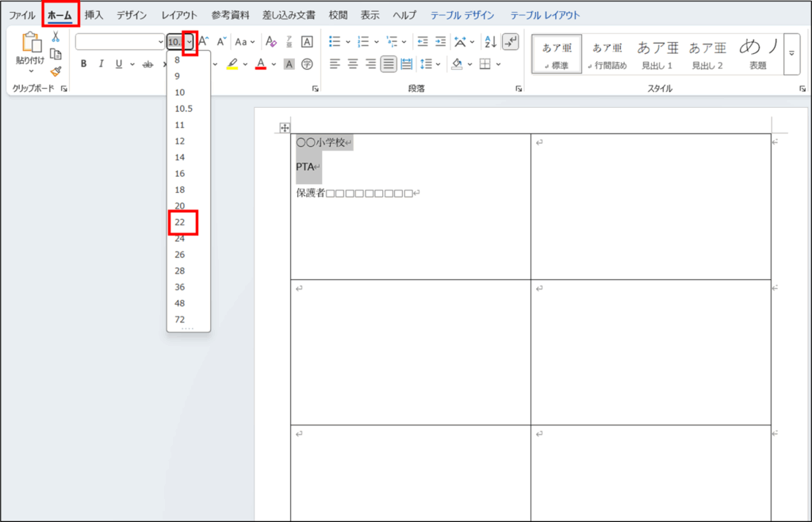
Task: Expand the styles gallery more button
Action: tap(791, 54)
